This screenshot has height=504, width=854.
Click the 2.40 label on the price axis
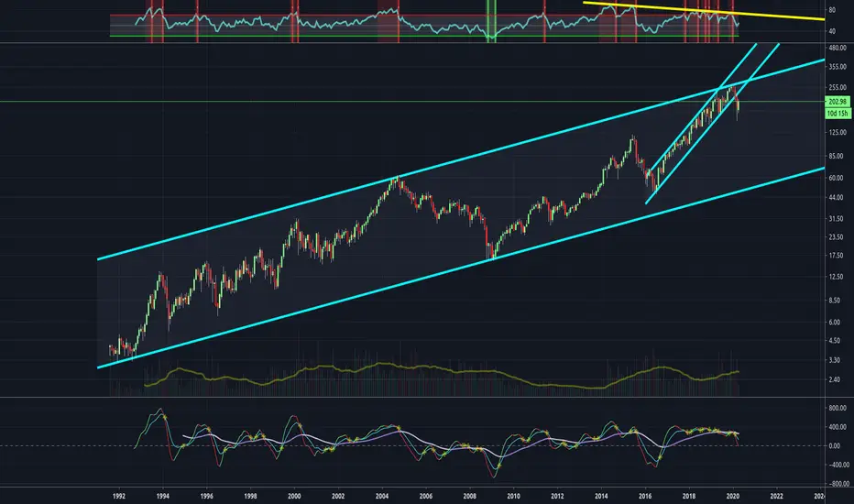tap(834, 379)
